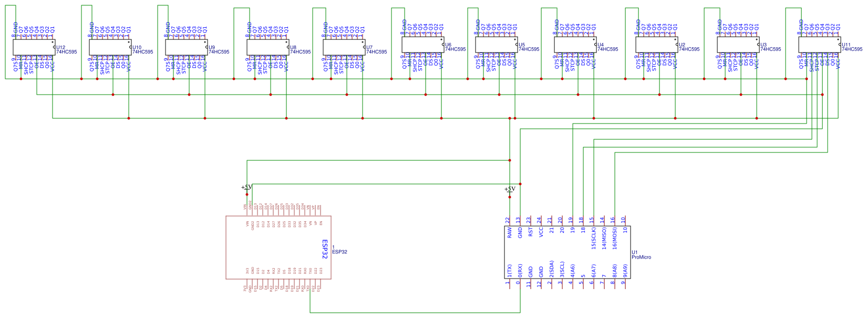Select the U1 ProMicro board body
The height and width of the screenshot is (318, 868).
pyautogui.click(x=567, y=252)
